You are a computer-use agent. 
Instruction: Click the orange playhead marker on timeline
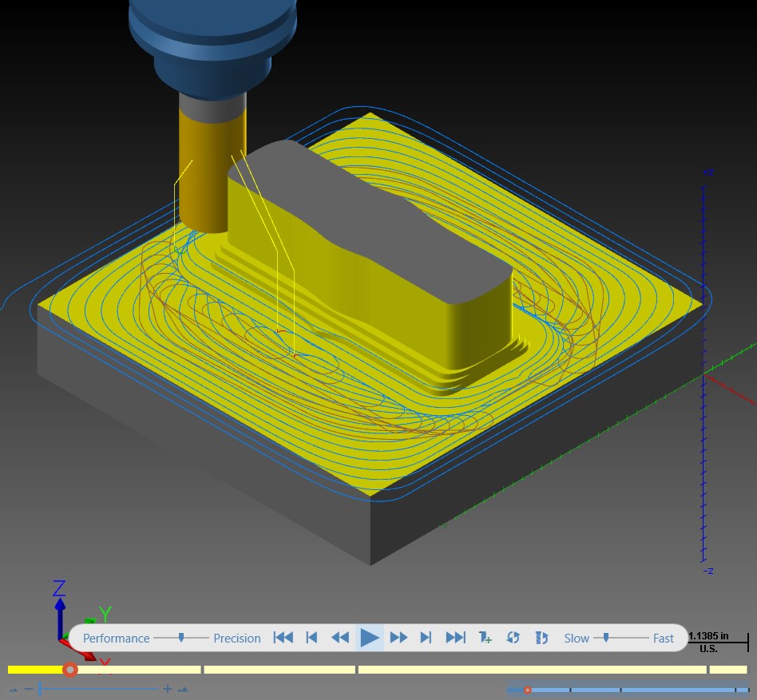[x=70, y=670]
